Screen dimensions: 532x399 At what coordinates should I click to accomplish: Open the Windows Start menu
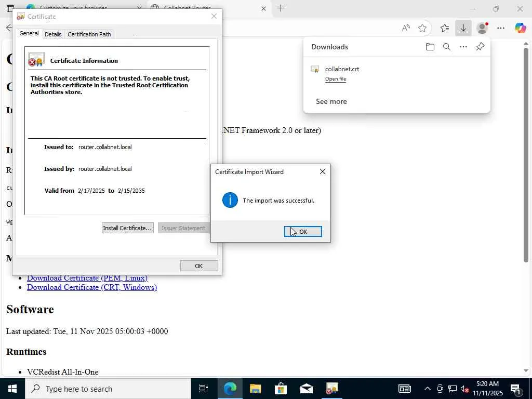pyautogui.click(x=12, y=389)
